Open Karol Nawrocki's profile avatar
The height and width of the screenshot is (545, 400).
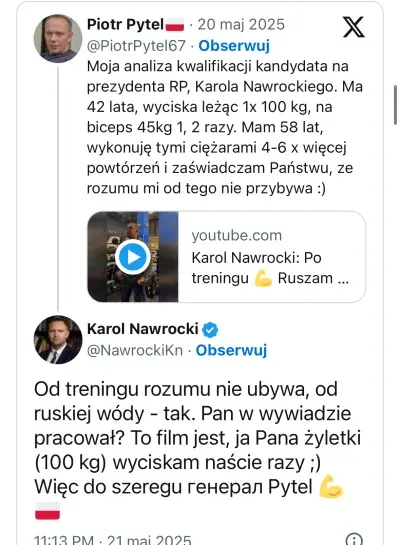(x=58, y=340)
